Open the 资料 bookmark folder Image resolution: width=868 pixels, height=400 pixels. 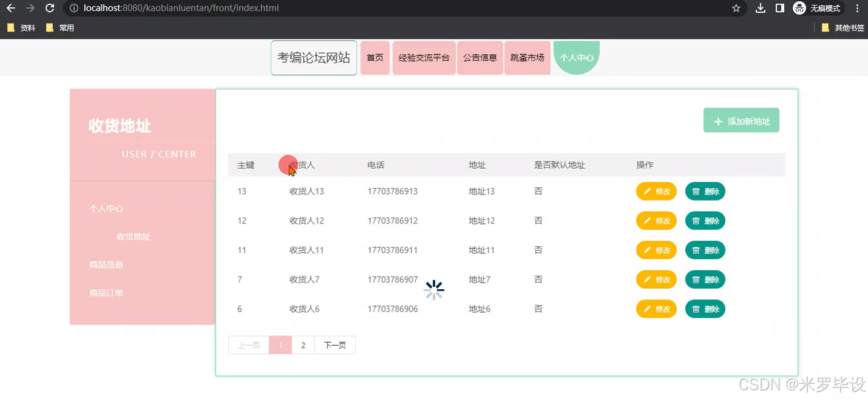[21, 28]
